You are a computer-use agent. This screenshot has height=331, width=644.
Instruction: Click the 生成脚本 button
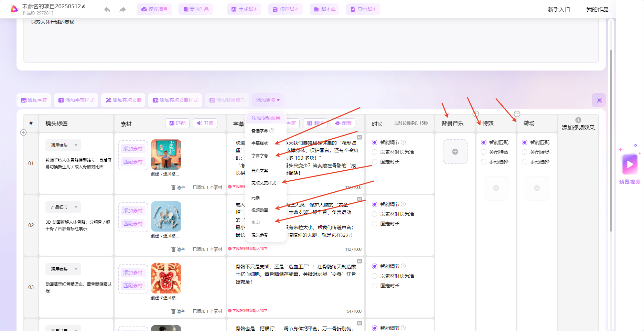pos(244,9)
